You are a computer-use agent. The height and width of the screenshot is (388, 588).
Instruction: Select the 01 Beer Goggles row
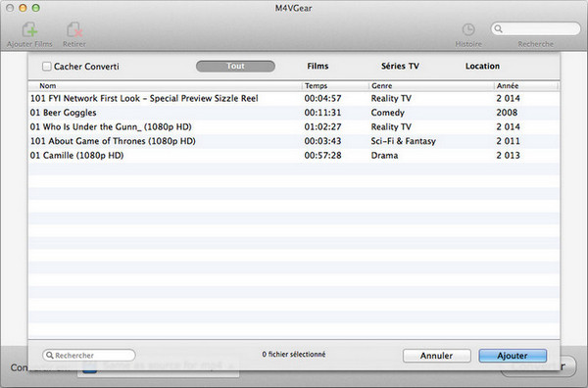point(294,113)
